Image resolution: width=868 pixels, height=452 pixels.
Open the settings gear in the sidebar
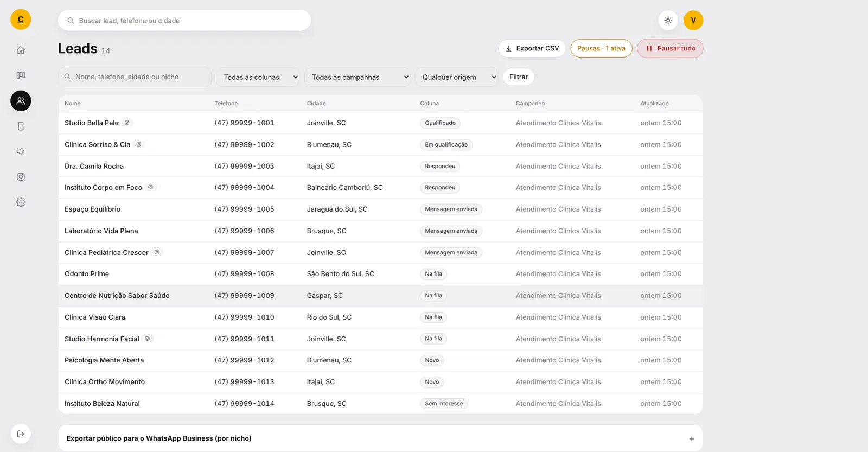pyautogui.click(x=21, y=202)
